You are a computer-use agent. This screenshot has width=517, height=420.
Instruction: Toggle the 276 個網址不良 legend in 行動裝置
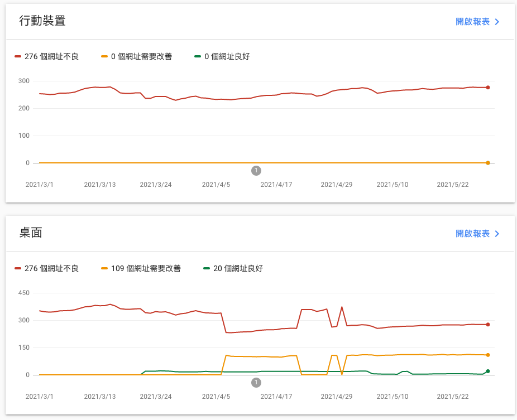(x=47, y=56)
